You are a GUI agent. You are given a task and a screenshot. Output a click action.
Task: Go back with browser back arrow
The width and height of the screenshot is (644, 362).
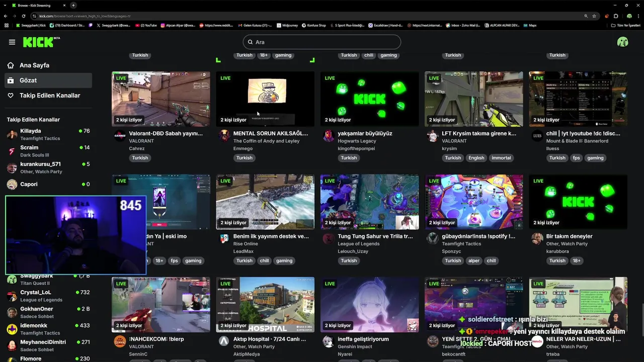coord(6,16)
